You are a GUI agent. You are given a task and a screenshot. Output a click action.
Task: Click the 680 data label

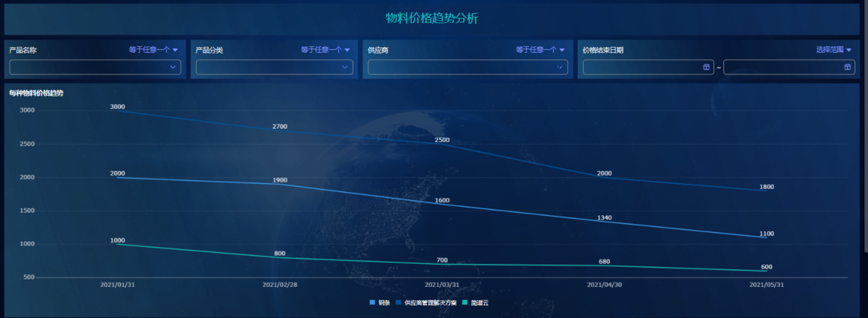605,261
